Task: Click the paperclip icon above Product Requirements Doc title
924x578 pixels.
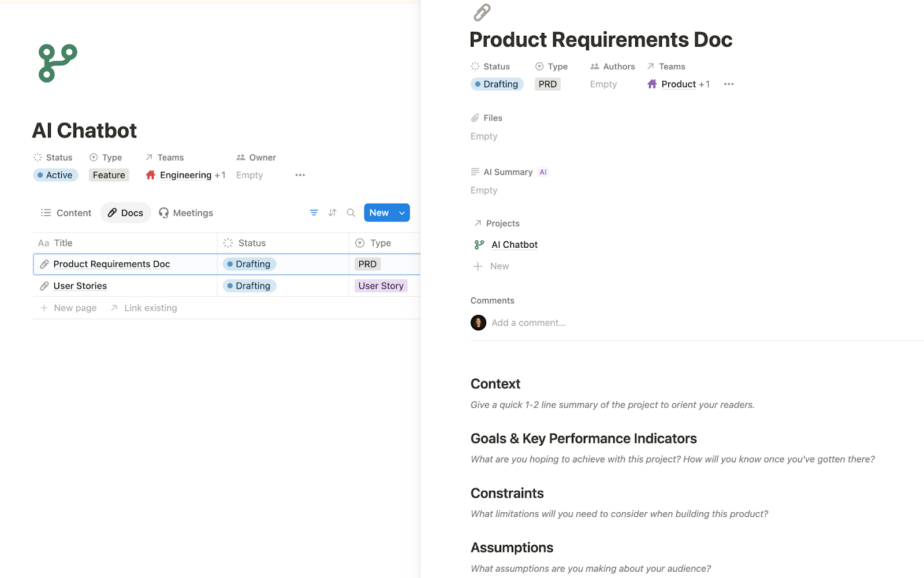Action: pos(482,12)
